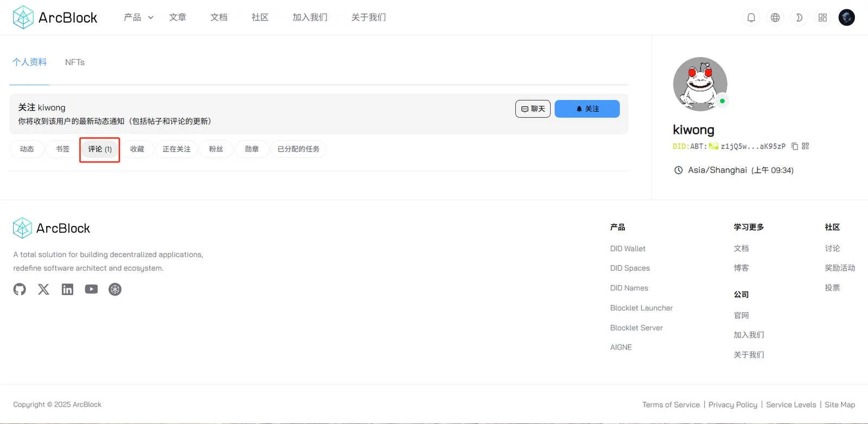Open the GitHub icon in footer
Viewport: 868px width, 424px height.
(20, 289)
